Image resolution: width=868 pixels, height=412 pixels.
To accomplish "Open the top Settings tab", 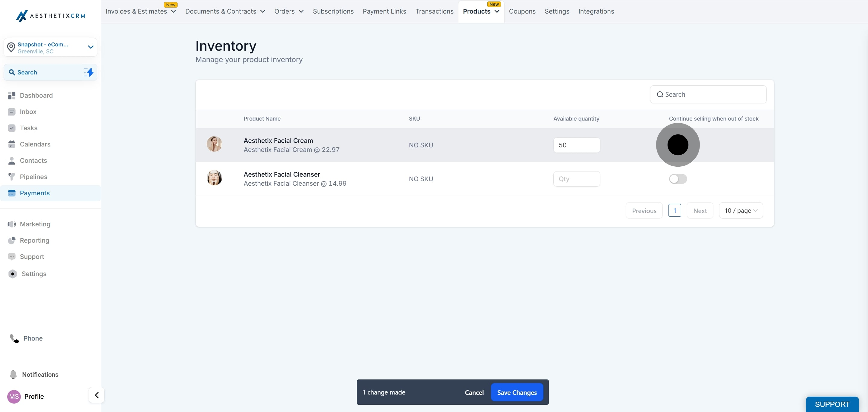I will pos(557,11).
